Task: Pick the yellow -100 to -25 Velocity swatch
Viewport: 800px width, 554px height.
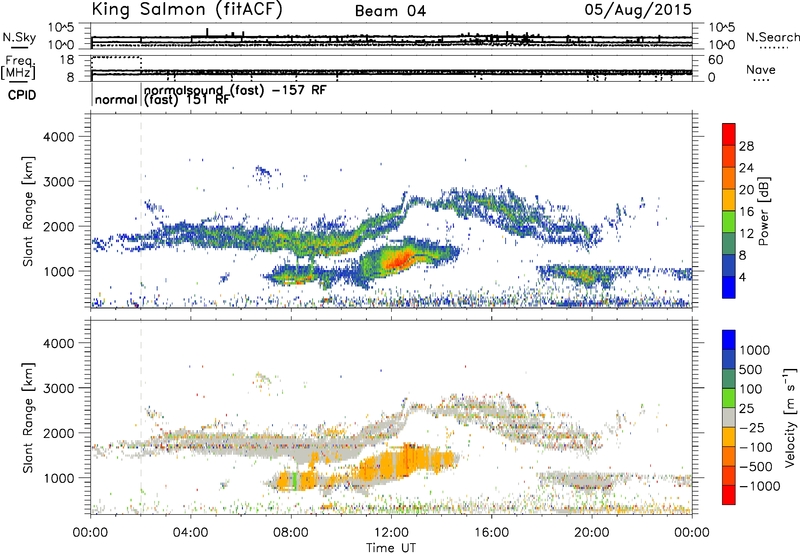Action: [729, 437]
